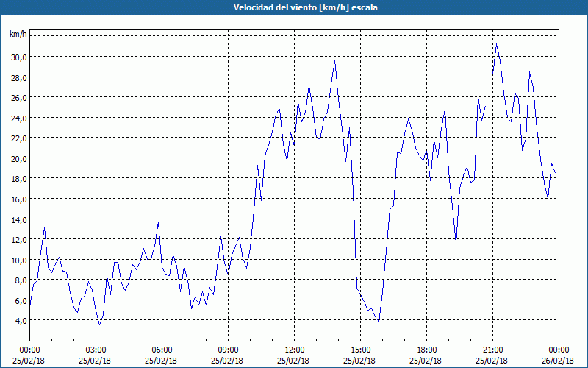Viewport: 588px width, 368px height.
Task: Click the 06:00 time axis label
Action: (x=162, y=350)
